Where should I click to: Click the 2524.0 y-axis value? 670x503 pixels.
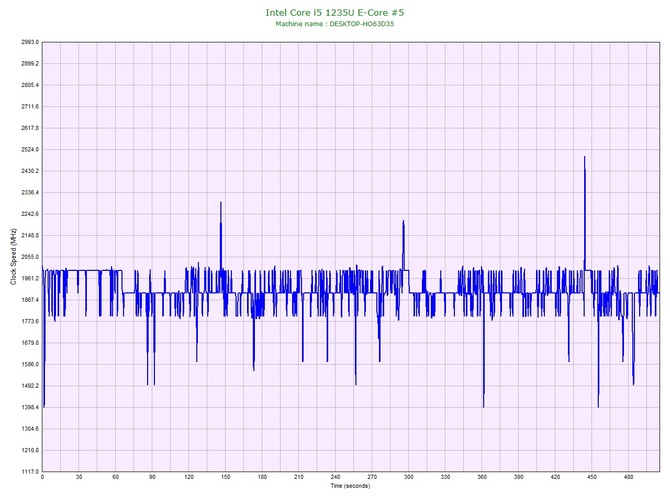[x=30, y=150]
